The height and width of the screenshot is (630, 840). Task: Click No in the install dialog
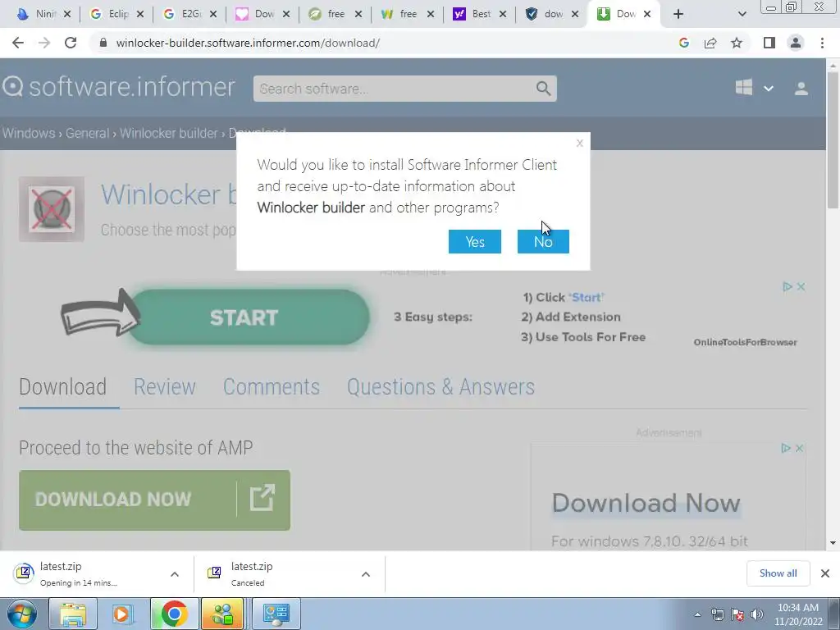[x=543, y=242]
